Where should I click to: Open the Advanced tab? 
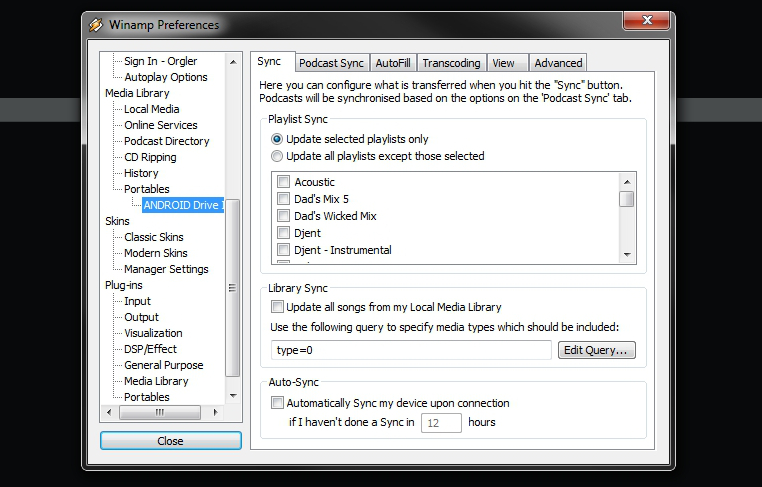(558, 63)
